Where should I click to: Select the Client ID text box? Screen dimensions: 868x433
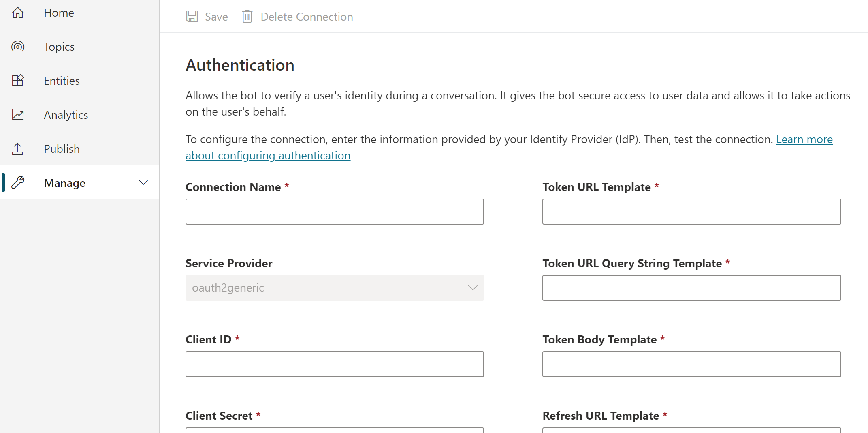pos(335,364)
